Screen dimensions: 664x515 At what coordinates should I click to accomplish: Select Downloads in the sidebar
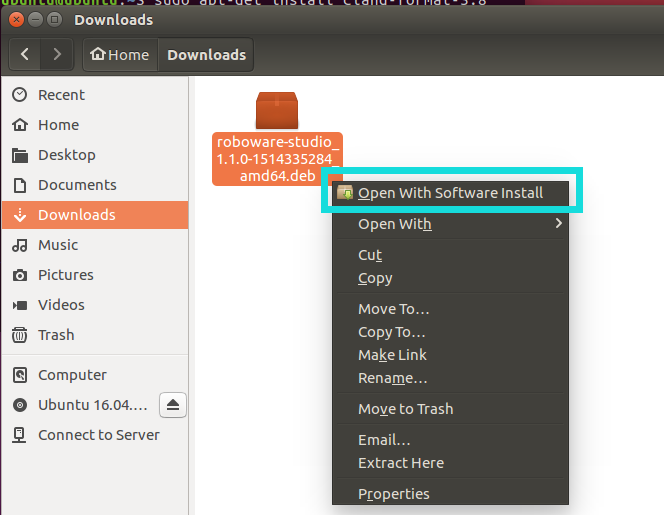pyautogui.click(x=95, y=215)
